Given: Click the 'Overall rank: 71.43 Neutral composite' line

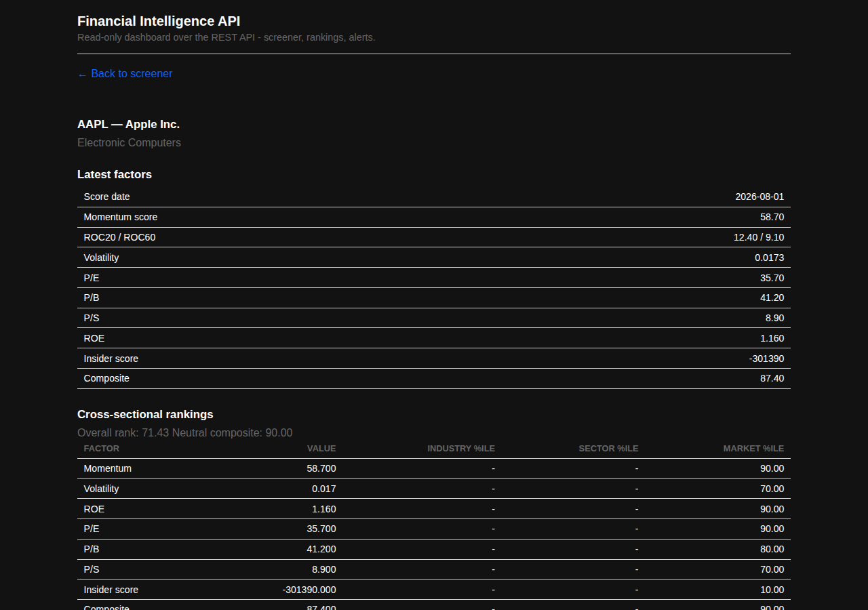Looking at the screenshot, I should point(185,432).
